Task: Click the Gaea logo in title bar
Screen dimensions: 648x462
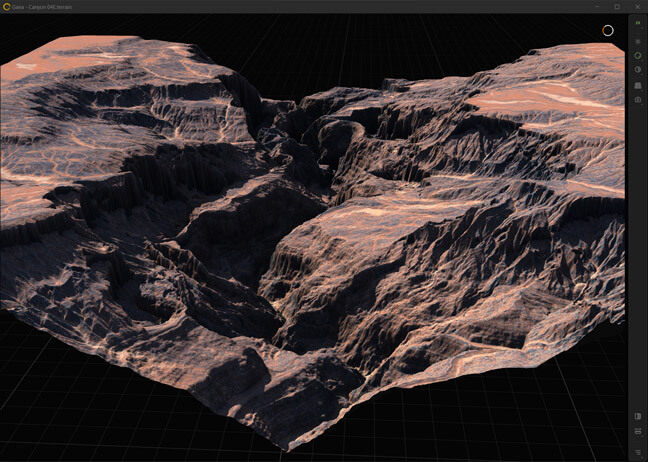Action: pos(6,6)
